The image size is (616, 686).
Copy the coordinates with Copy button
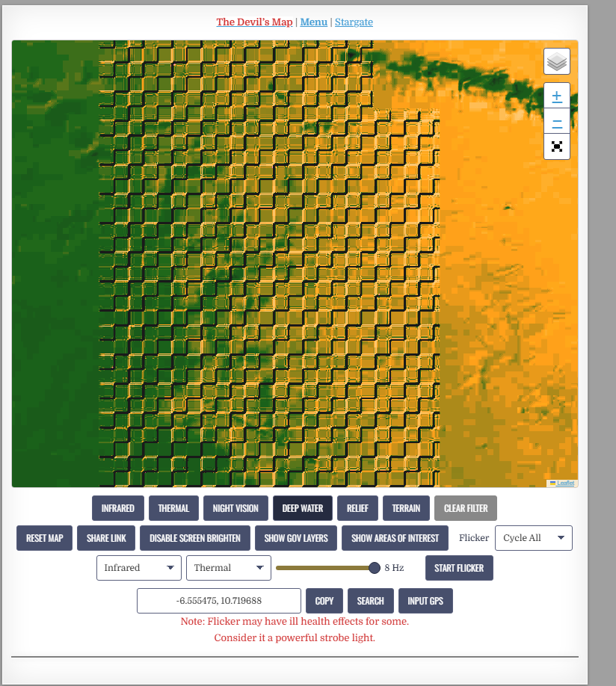point(324,601)
